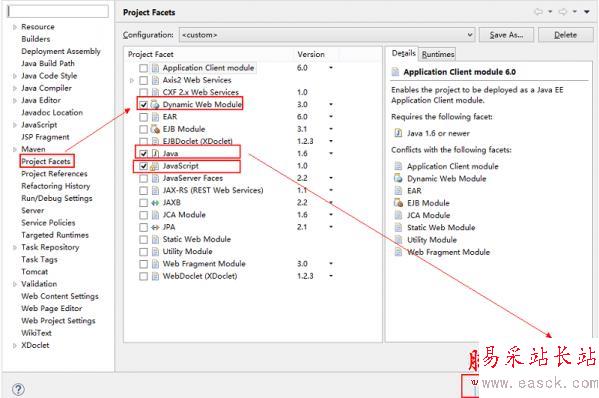The width and height of the screenshot is (599, 398).
Task: Expand the Java Code Style node
Action: (15, 76)
